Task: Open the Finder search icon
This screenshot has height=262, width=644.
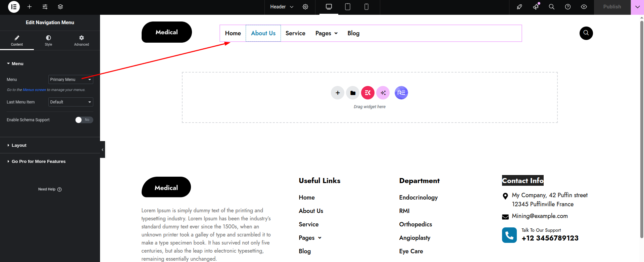Action: pyautogui.click(x=551, y=7)
